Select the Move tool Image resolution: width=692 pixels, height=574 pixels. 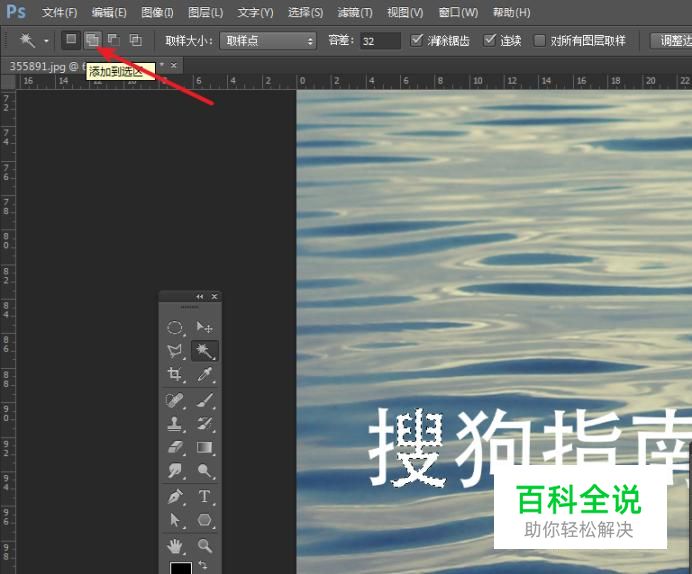point(204,327)
